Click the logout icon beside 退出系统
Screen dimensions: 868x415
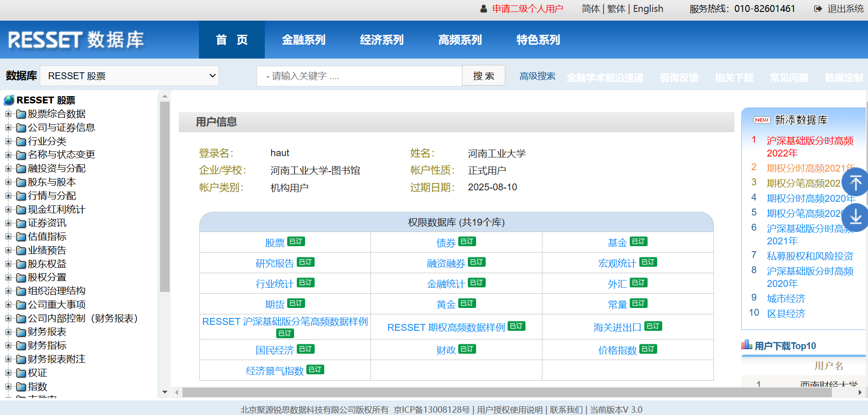(818, 9)
